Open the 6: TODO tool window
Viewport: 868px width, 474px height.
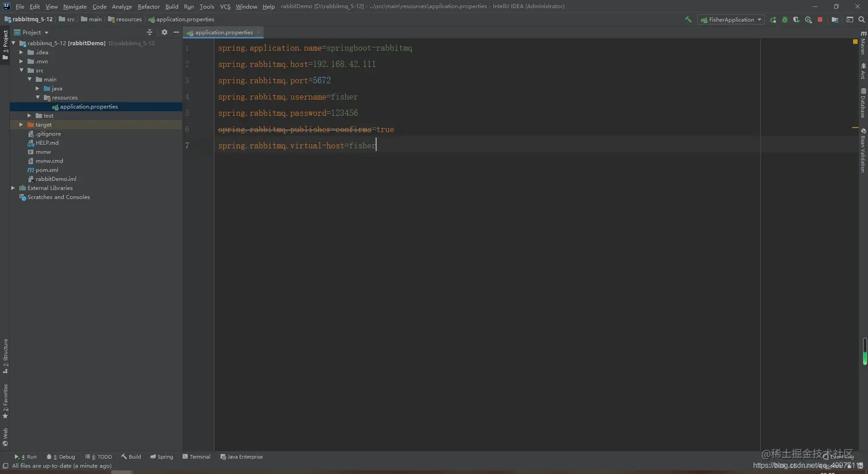[98, 457]
